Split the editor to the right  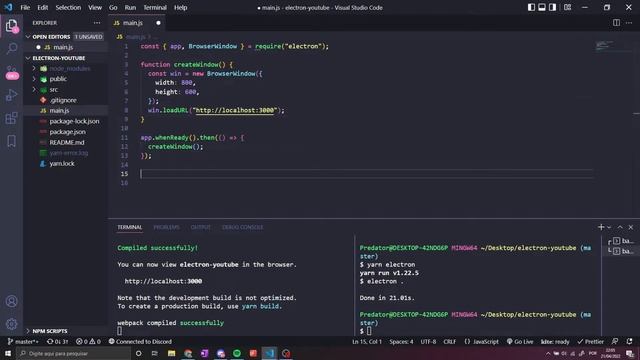(x=616, y=23)
